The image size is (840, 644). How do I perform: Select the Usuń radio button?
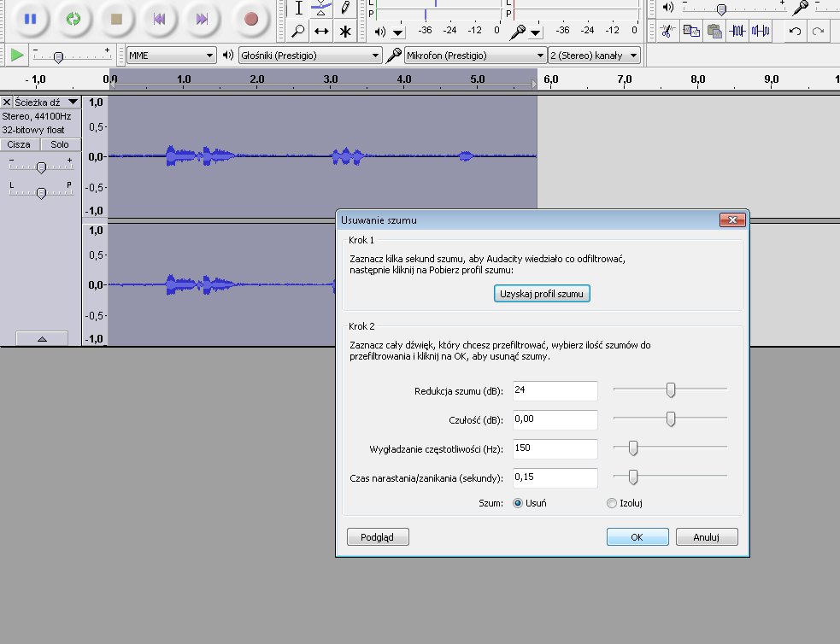[x=518, y=503]
